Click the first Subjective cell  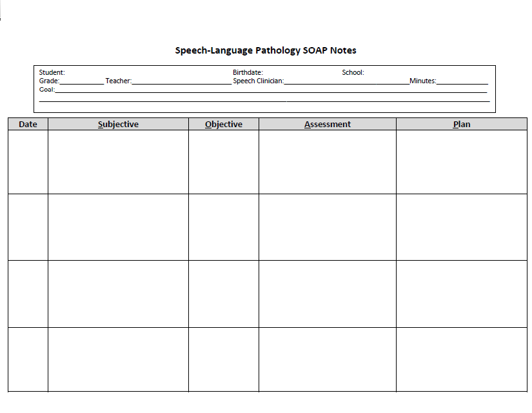pos(118,161)
